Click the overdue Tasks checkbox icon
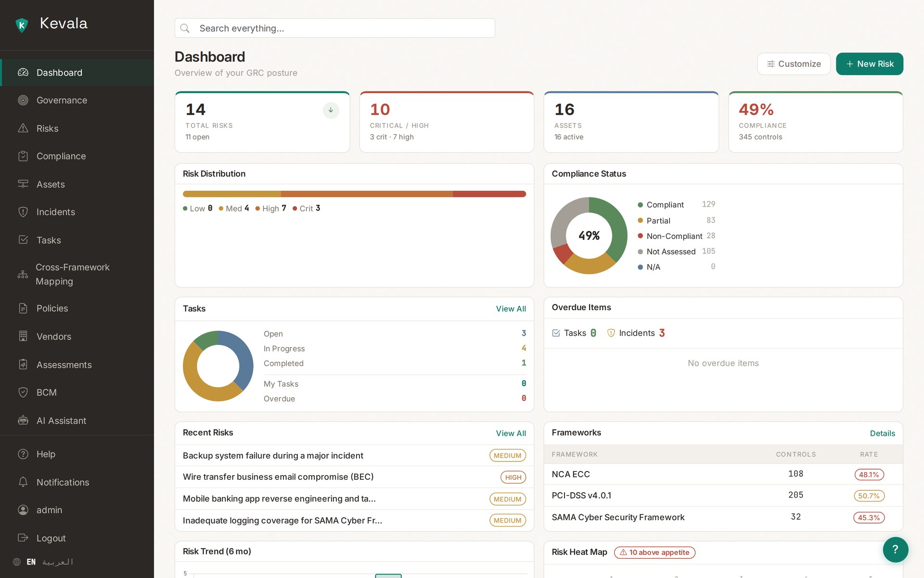The width and height of the screenshot is (924, 578). [556, 333]
